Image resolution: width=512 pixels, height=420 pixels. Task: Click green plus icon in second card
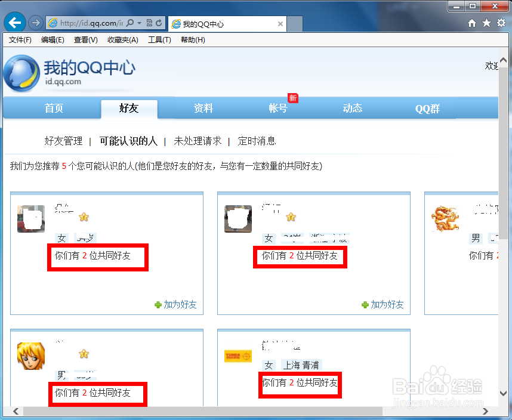coord(365,305)
